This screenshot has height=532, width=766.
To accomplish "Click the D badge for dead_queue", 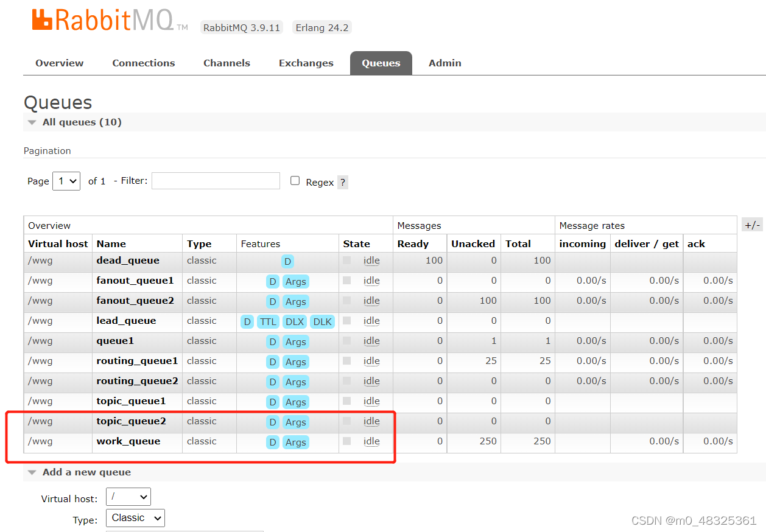I will tap(287, 262).
